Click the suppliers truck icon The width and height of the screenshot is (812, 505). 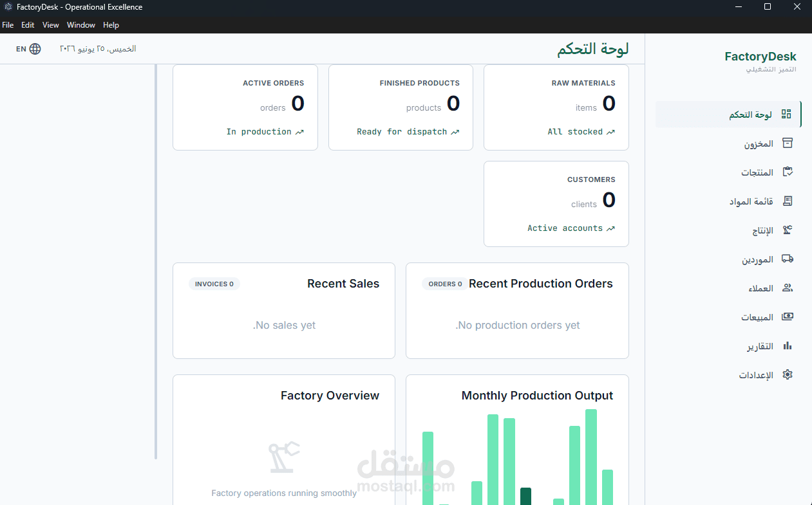pos(787,259)
